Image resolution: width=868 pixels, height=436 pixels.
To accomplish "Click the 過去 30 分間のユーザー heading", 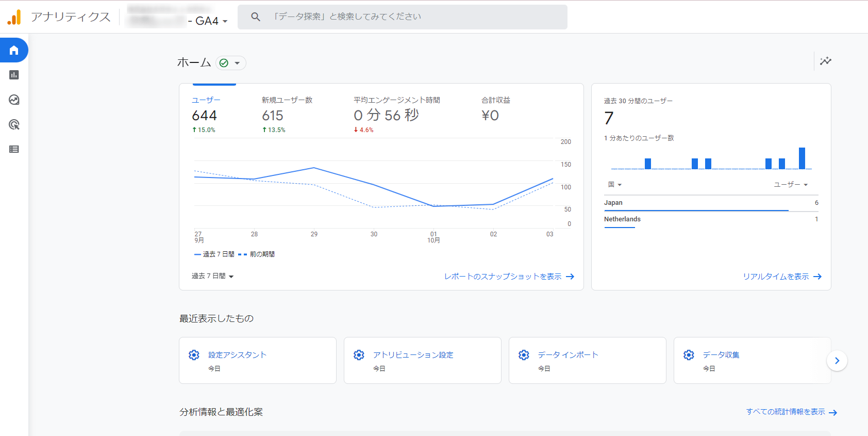I will (638, 101).
